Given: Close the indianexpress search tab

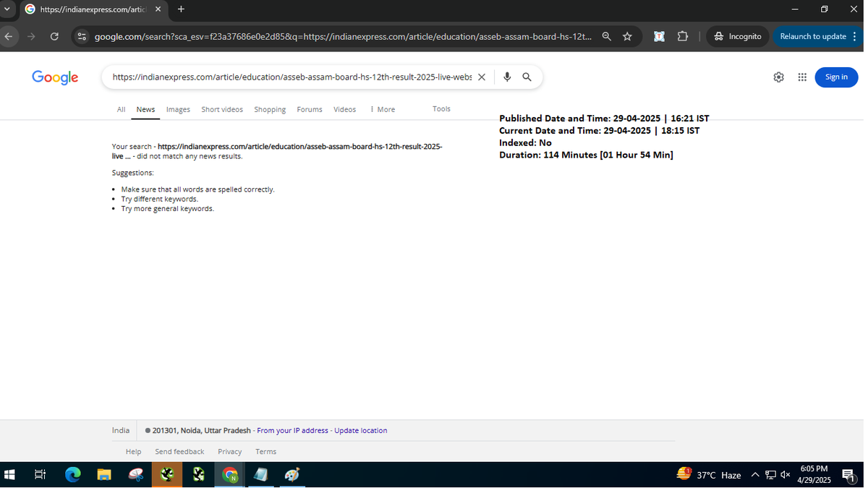Looking at the screenshot, I should pos(158,9).
